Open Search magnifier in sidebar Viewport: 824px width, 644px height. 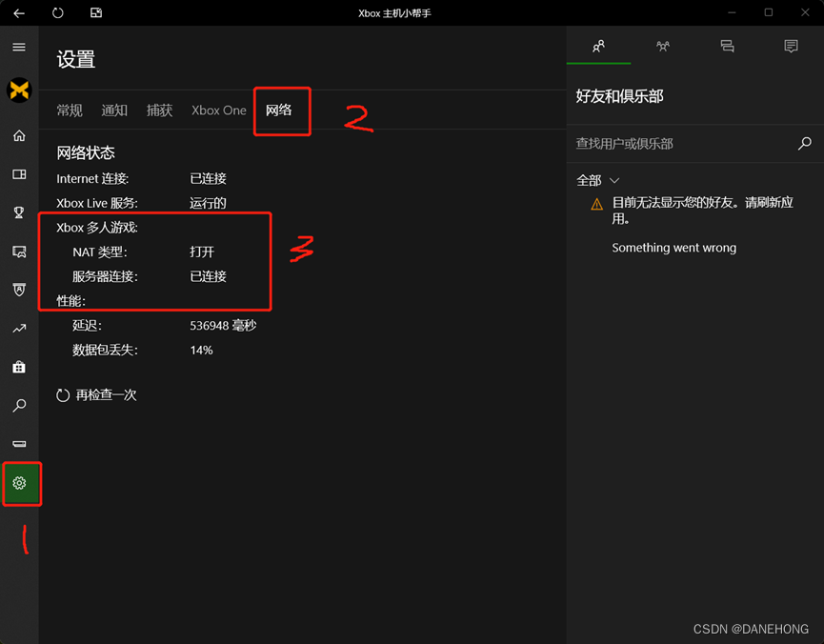(19, 405)
